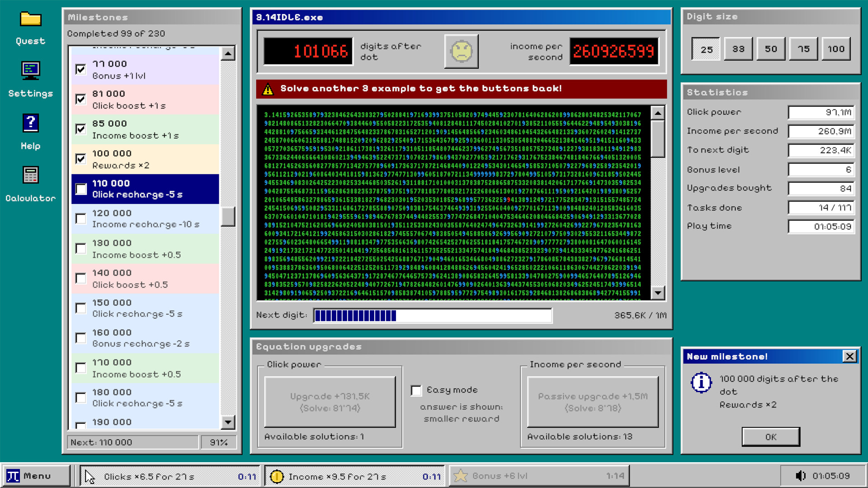Click the income per second red counter
868x488 pixels.
[614, 52]
